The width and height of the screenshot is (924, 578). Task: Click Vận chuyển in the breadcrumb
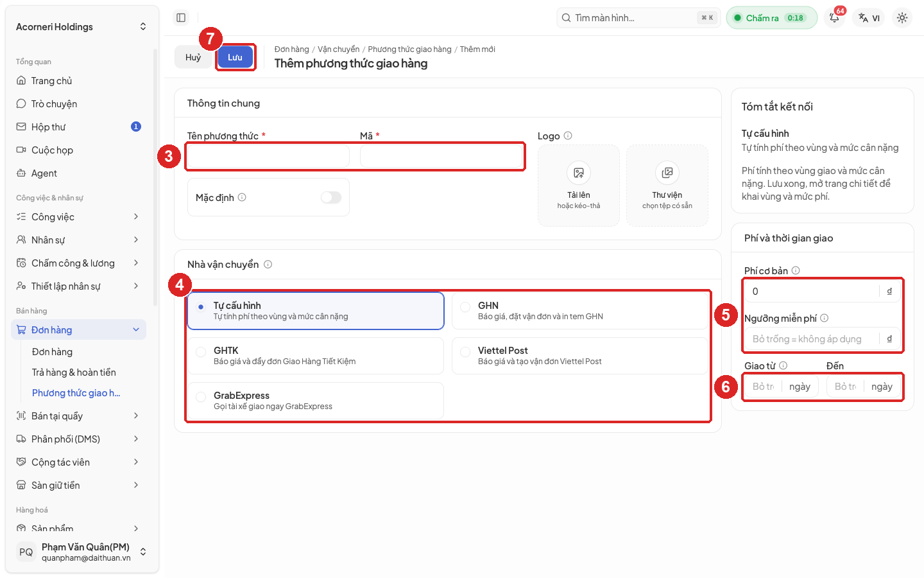click(x=338, y=49)
